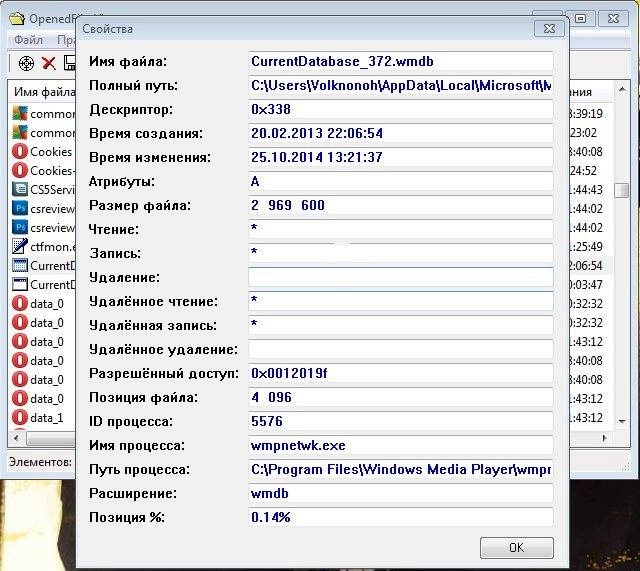
Task: Click the Удалённая запись field
Action: [x=401, y=325]
